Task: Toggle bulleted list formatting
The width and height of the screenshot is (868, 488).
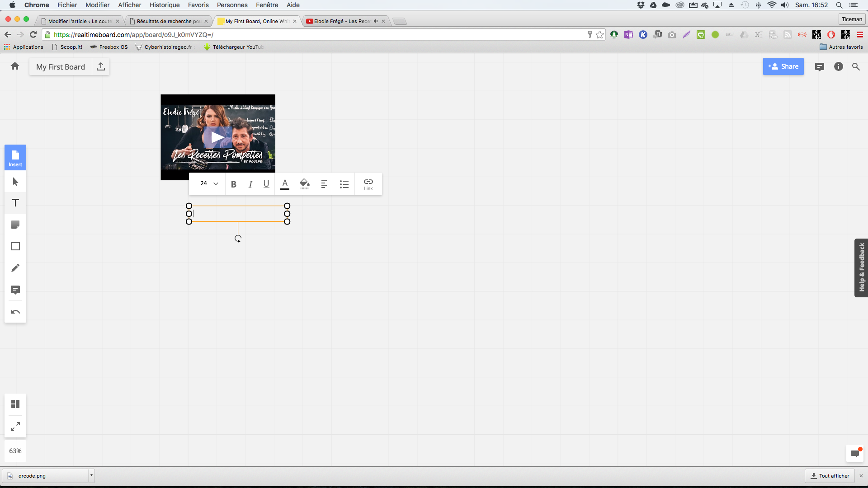Action: [x=344, y=184]
